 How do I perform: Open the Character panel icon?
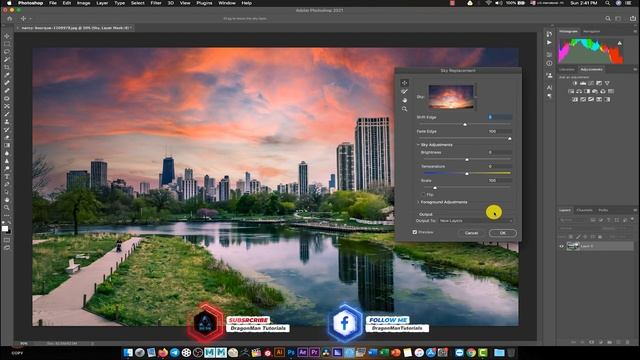coord(549,87)
